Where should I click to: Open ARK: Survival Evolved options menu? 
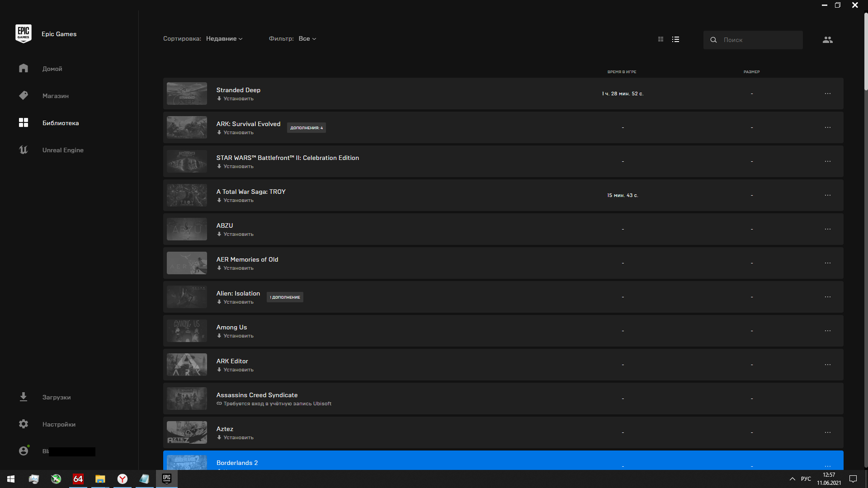(827, 127)
